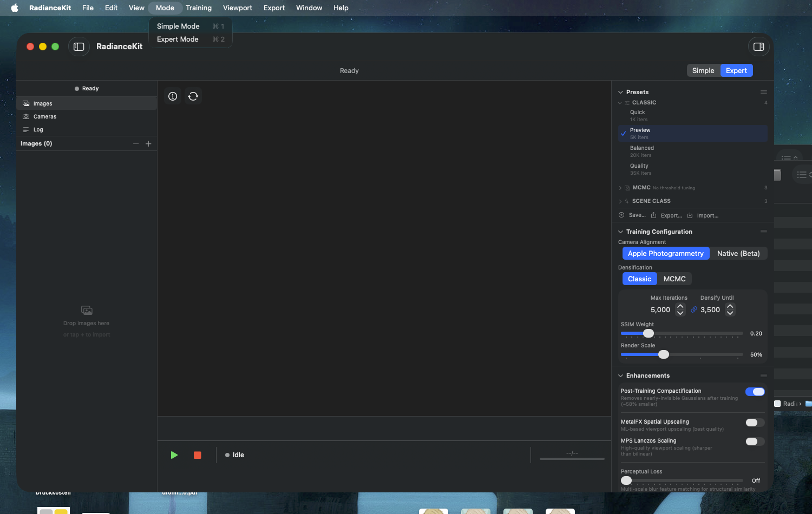The image size is (812, 514).
Task: Click the SSIM Weight slider handle
Action: (649, 333)
